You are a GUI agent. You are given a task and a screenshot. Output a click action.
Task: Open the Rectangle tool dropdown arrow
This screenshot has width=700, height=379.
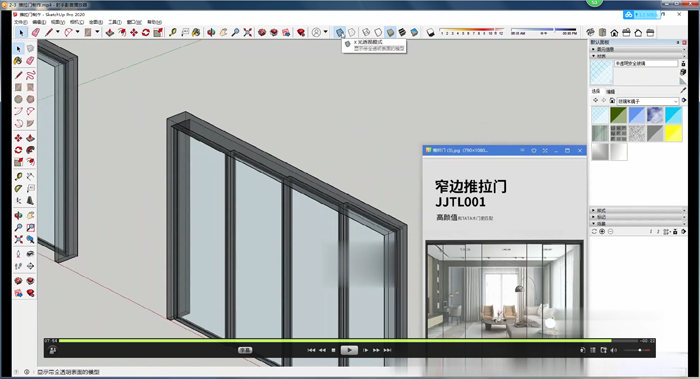[97, 32]
